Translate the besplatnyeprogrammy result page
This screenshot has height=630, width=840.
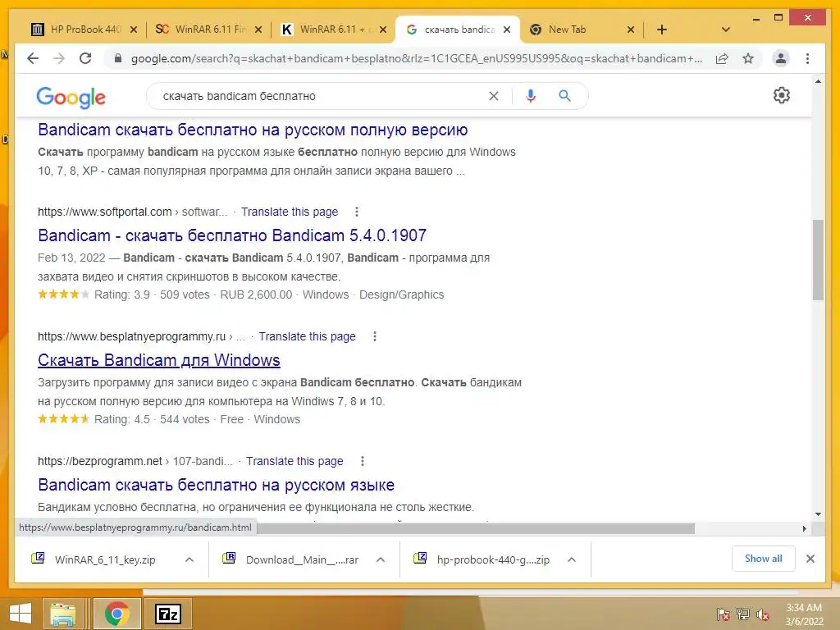pos(307,336)
